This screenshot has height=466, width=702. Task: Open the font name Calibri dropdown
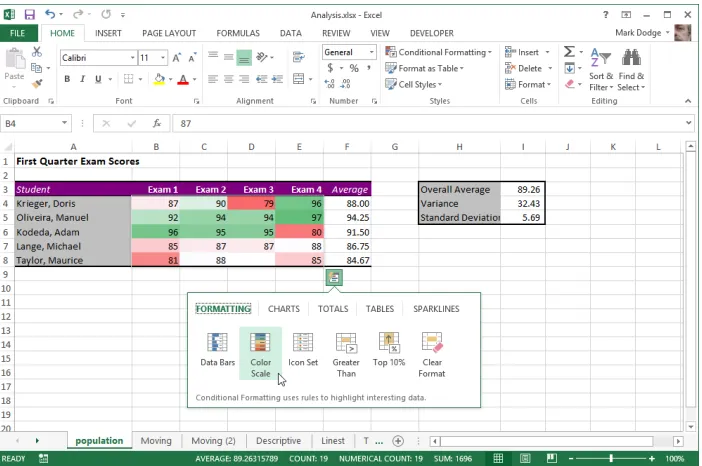click(133, 58)
